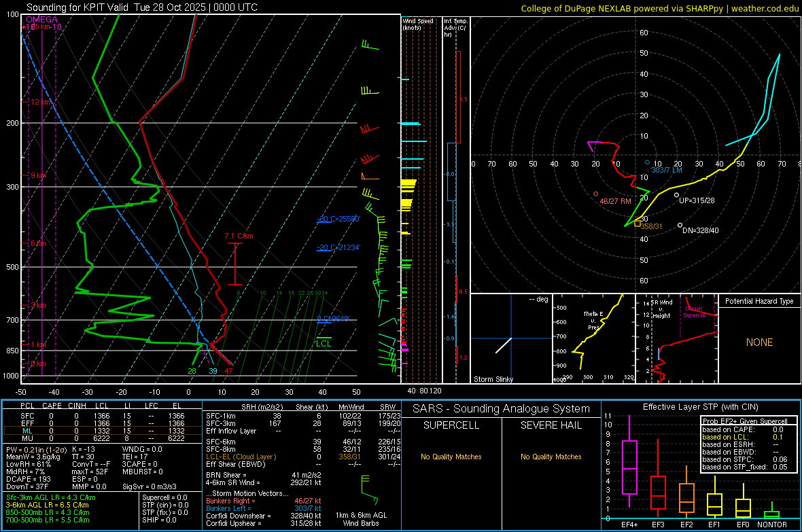The height and width of the screenshot is (532, 802).
Task: Click the 'Eff Shear (EBWD)' row
Action: click(303, 465)
